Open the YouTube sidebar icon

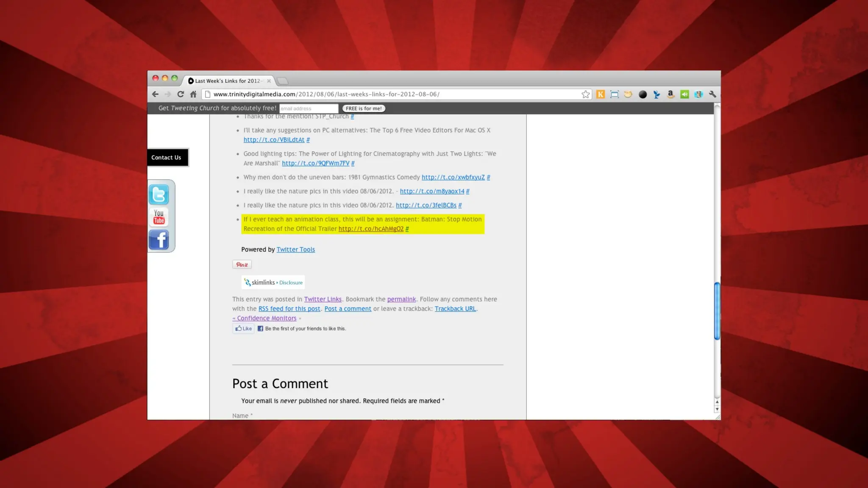tap(159, 217)
